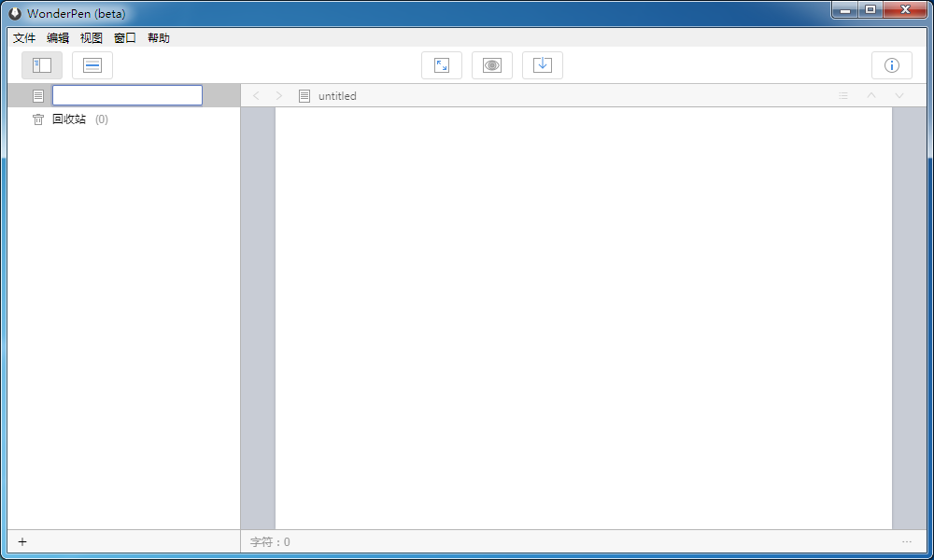Click inside the blank editor area
This screenshot has height=560, width=934.
pyautogui.click(x=584, y=318)
